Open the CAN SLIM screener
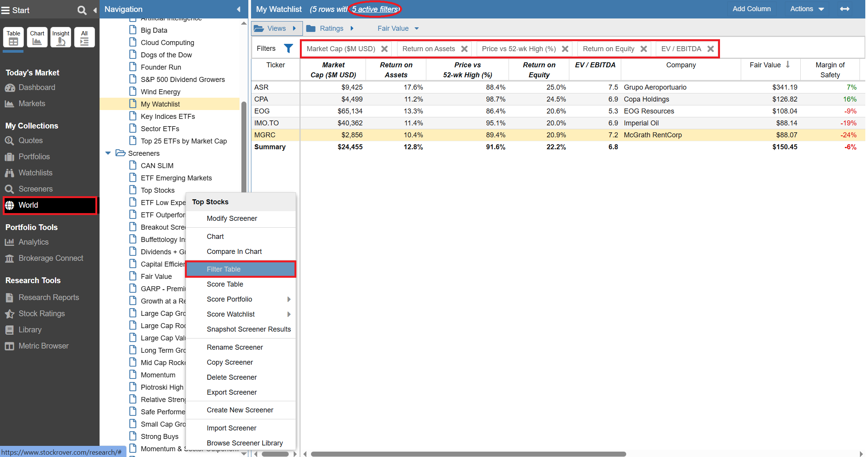The image size is (868, 457). pos(157,165)
